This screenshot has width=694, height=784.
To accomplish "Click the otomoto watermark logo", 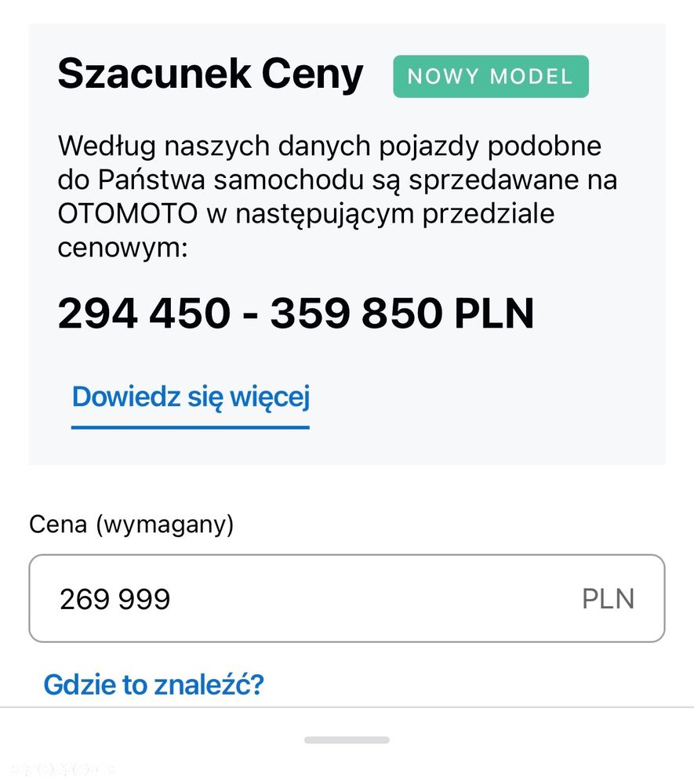I will (59, 769).
